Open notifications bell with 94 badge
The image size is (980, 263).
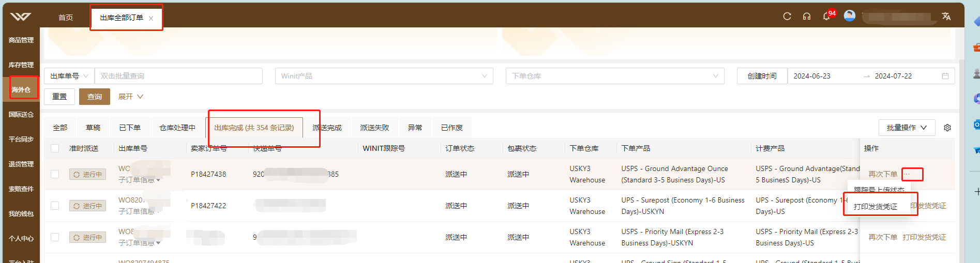coord(827,16)
